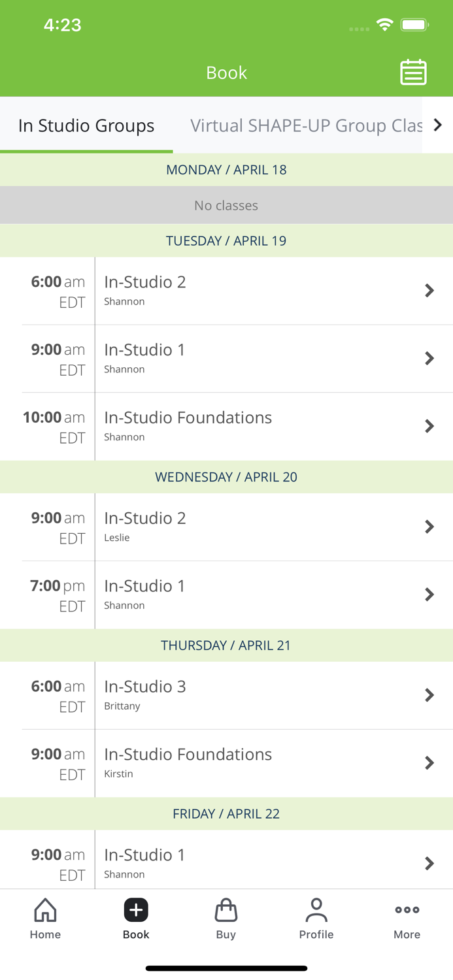Tap the Book plus icon
The height and width of the screenshot is (980, 453).
click(x=136, y=909)
